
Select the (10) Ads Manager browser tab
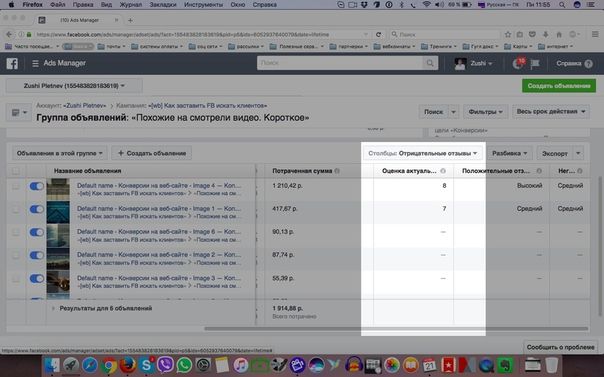[x=79, y=20]
